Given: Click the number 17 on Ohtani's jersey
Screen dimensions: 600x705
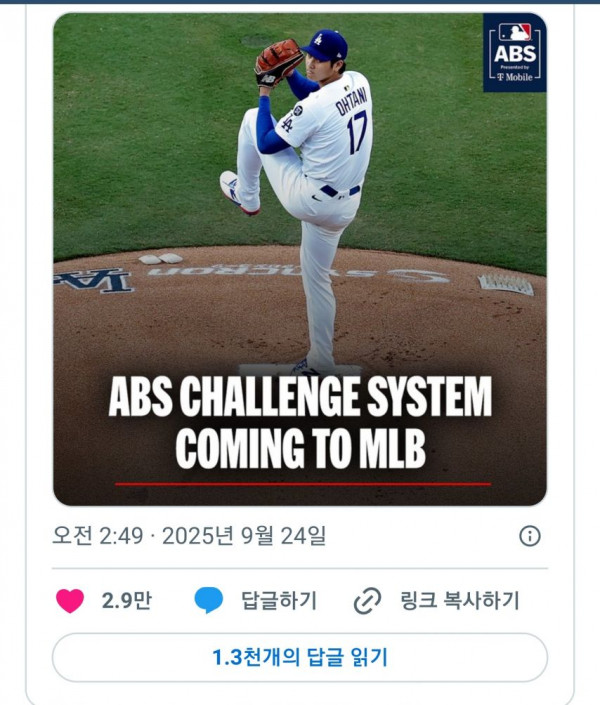Looking at the screenshot, I should 357,131.
